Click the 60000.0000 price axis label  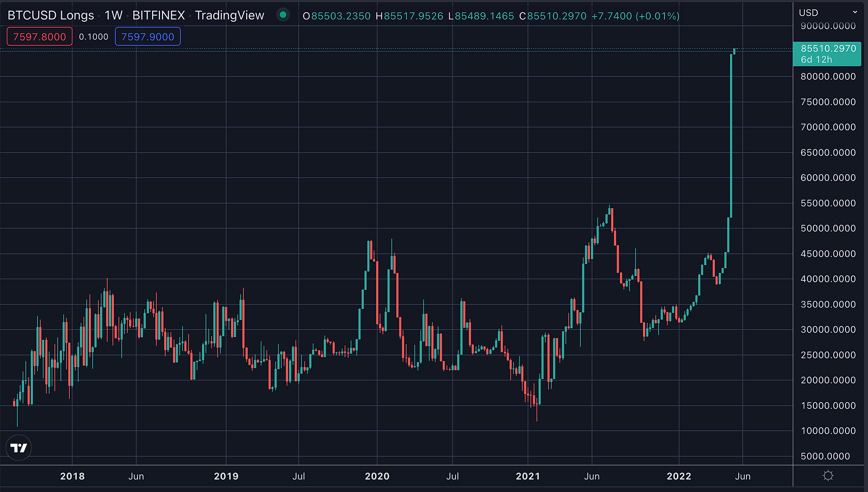828,178
